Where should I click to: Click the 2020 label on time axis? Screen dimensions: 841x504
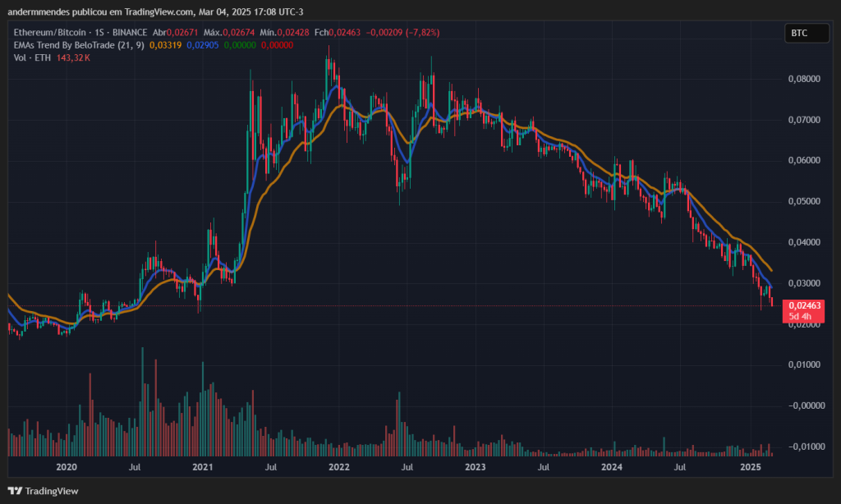[67, 467]
